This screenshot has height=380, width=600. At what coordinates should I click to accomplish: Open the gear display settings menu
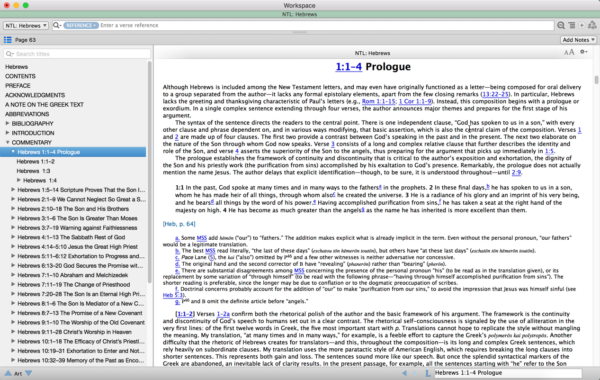tap(584, 52)
